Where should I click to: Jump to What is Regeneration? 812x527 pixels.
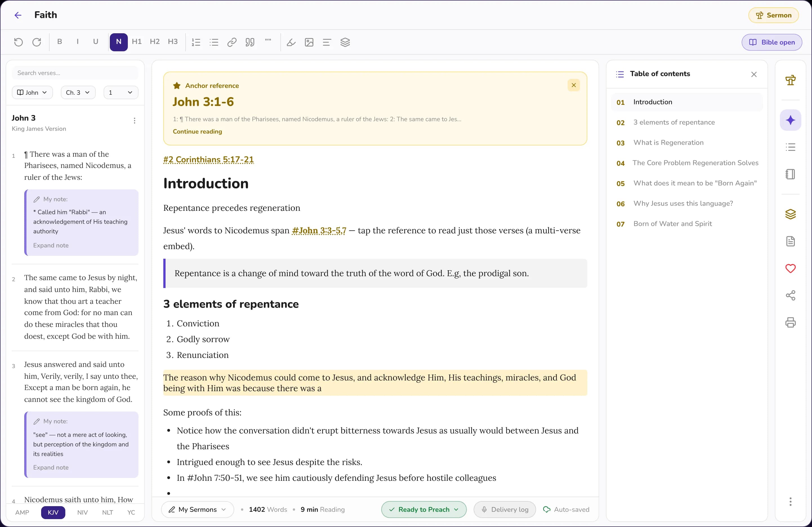coord(686,142)
